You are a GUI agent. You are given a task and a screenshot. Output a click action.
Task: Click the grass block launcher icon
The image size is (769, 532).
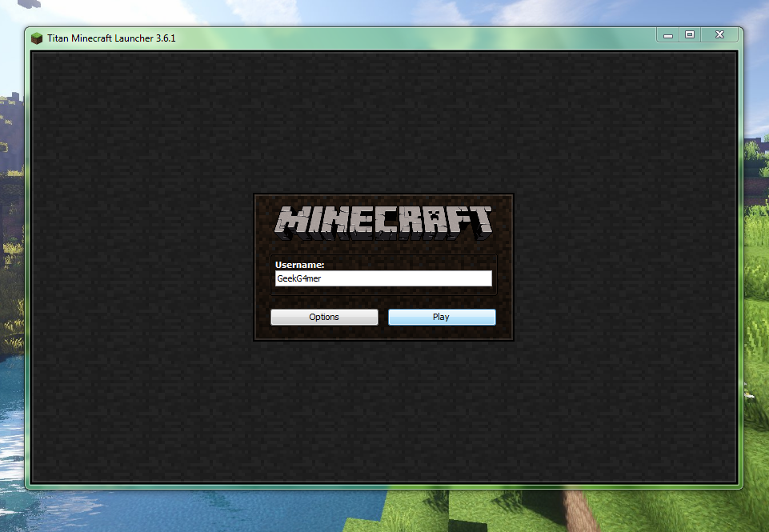(36, 37)
